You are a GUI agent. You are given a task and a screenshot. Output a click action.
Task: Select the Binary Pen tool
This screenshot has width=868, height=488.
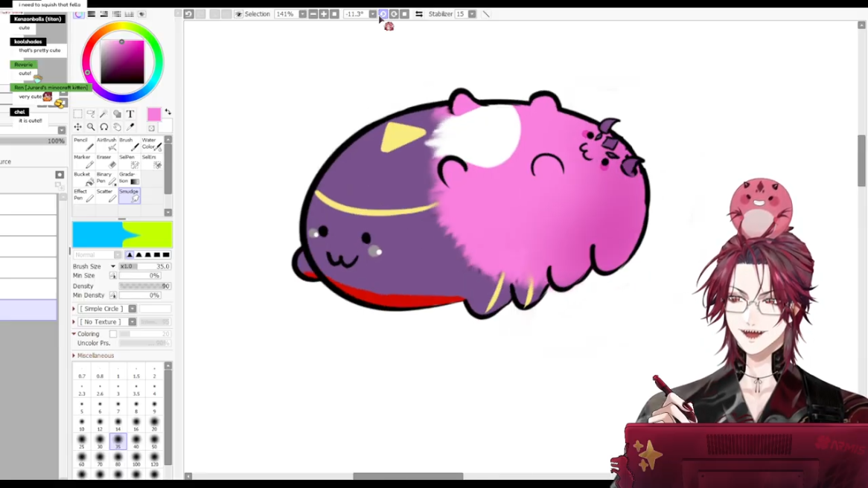(x=106, y=179)
